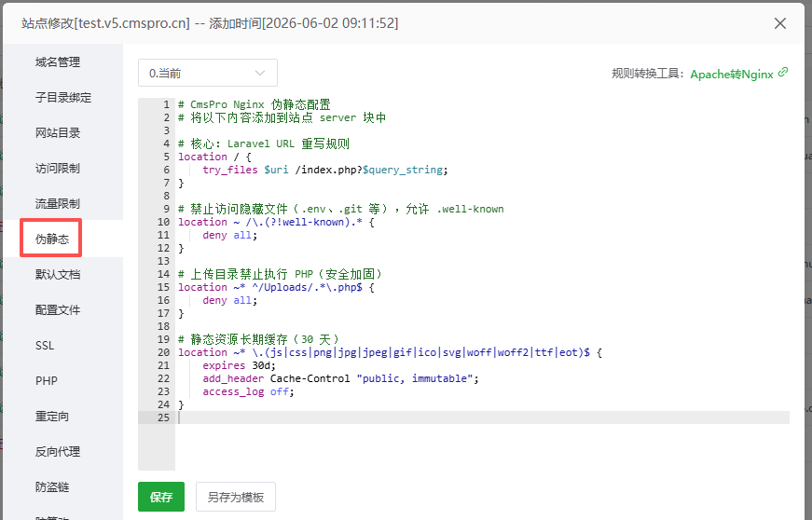Click the green 保存 button
812x520 pixels.
[x=161, y=497]
